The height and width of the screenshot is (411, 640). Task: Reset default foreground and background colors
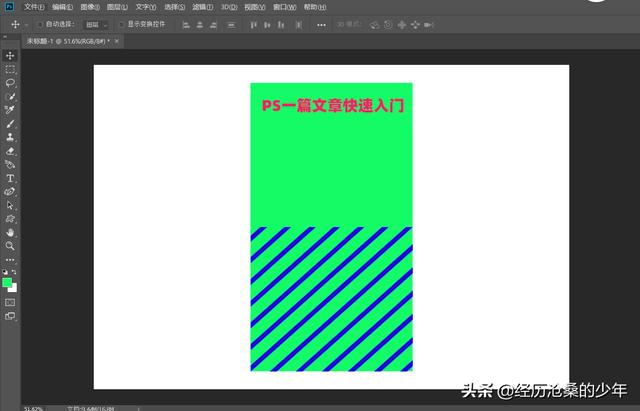pyautogui.click(x=5, y=272)
